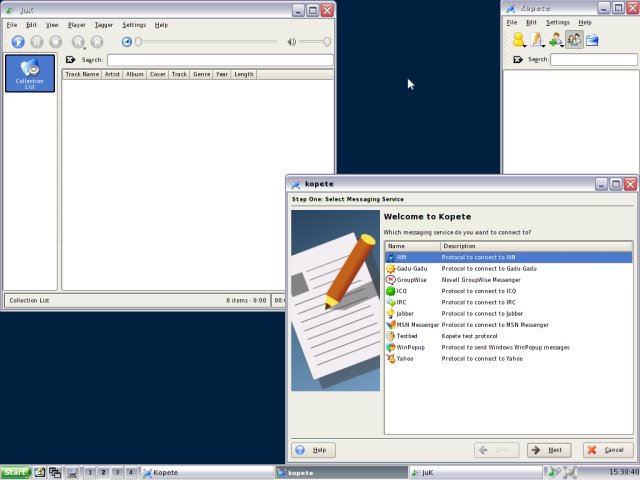Adjust the JuK volume slider
The image size is (640, 480).
coord(315,42)
